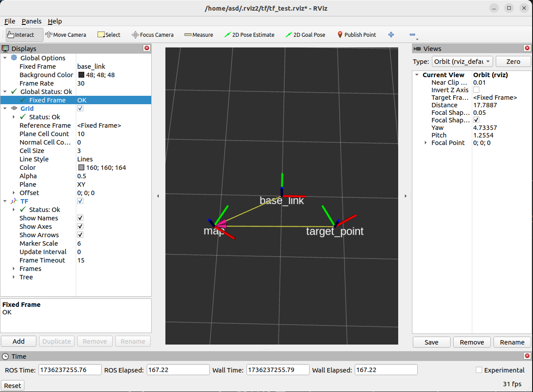Toggle the Grid display checkbox
Screen dimensions: 533x392
pos(80,108)
